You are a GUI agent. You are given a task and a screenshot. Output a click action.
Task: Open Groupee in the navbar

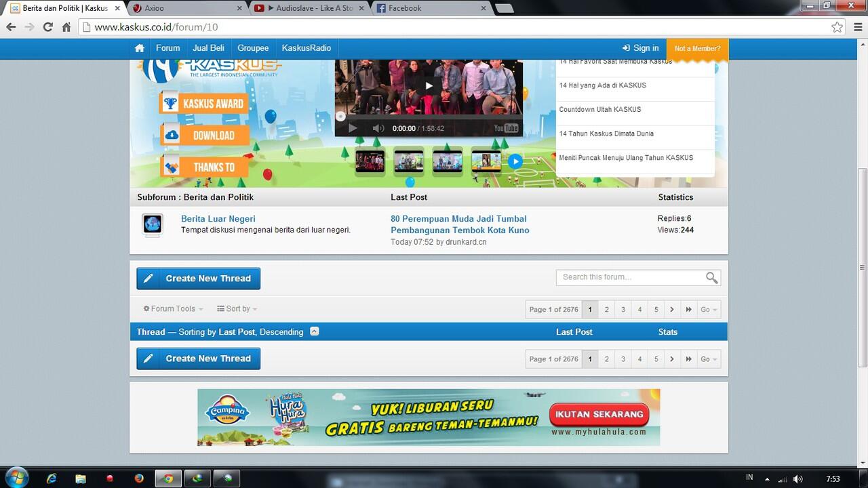click(253, 48)
